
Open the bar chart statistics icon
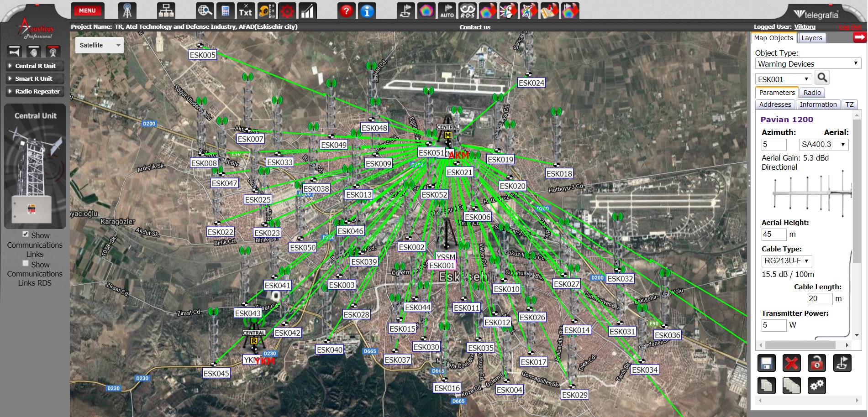(x=308, y=11)
